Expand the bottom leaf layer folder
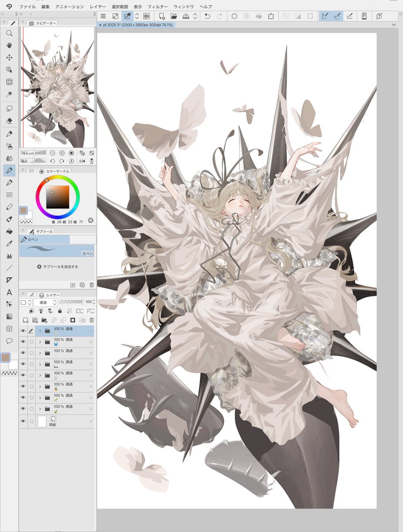403x532 pixels. 40,408
